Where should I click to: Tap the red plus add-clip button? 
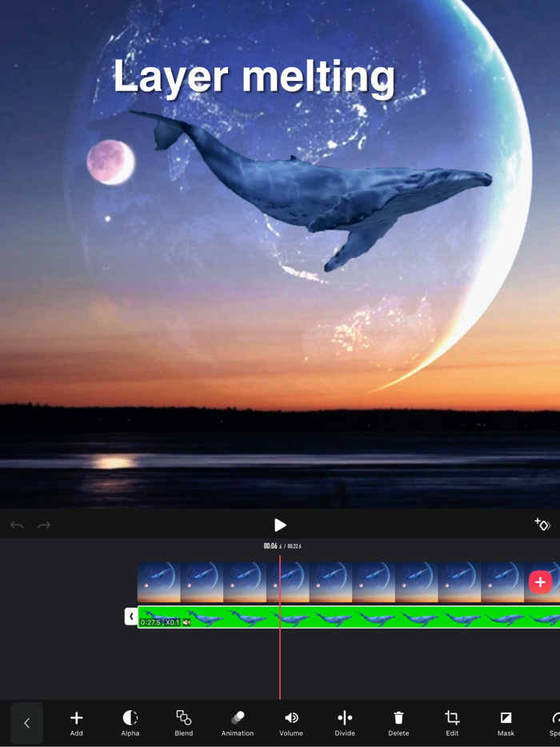tap(540, 581)
